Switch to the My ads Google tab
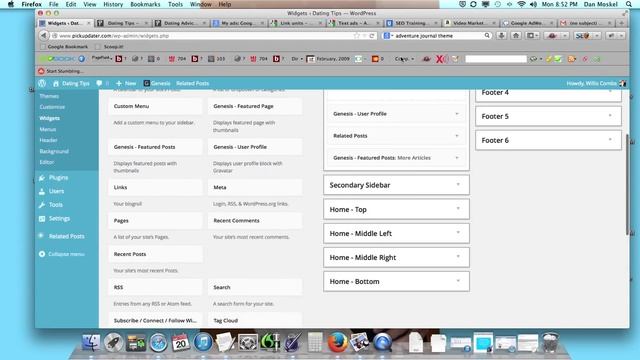Image resolution: width=640 pixels, height=360 pixels. [238, 23]
